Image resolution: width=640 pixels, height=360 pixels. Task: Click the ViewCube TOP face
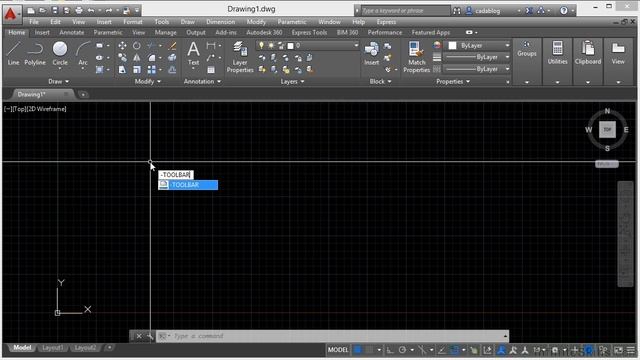click(607, 130)
